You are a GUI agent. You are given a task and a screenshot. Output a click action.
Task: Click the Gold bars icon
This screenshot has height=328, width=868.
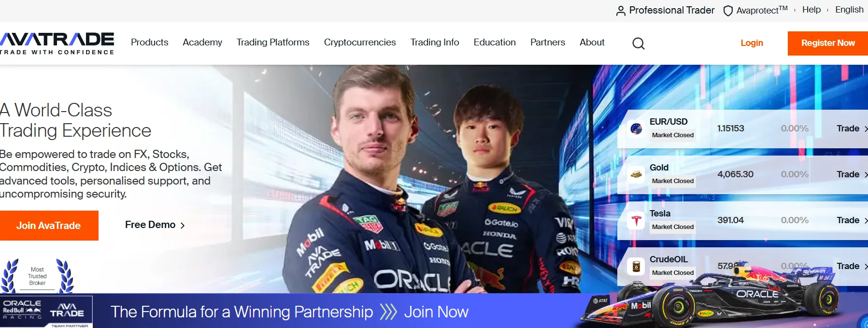[x=636, y=174]
